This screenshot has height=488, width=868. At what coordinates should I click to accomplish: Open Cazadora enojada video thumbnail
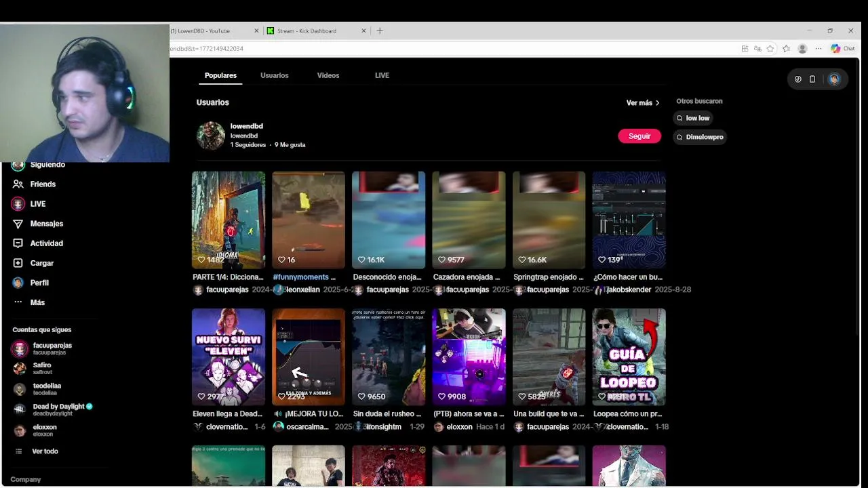tap(469, 220)
